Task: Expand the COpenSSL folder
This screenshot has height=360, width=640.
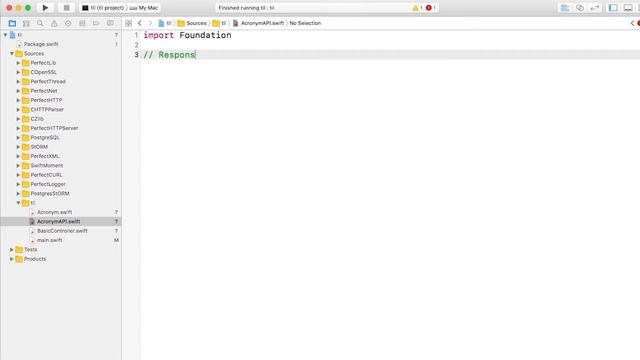Action: pyautogui.click(x=18, y=72)
